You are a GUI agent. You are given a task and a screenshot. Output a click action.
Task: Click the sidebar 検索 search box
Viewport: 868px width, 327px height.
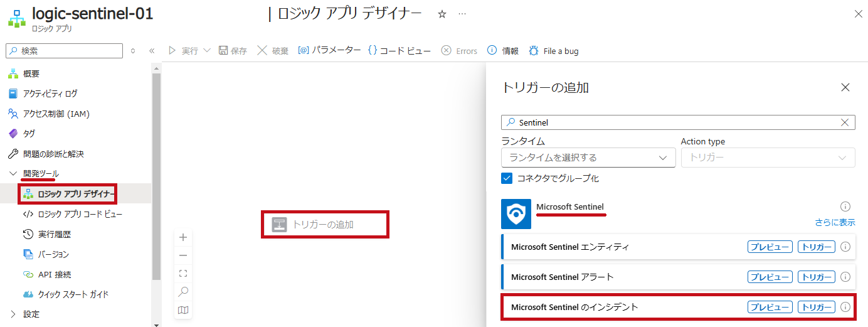[x=65, y=51]
